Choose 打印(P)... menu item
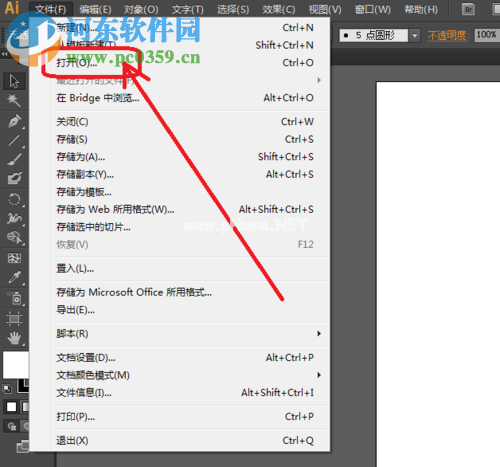The width and height of the screenshot is (500, 467). click(191, 417)
